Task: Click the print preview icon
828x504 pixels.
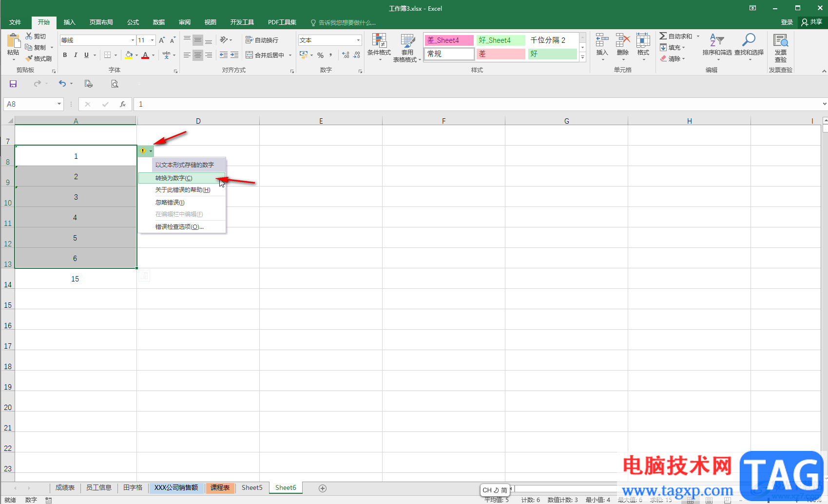Action: point(115,84)
